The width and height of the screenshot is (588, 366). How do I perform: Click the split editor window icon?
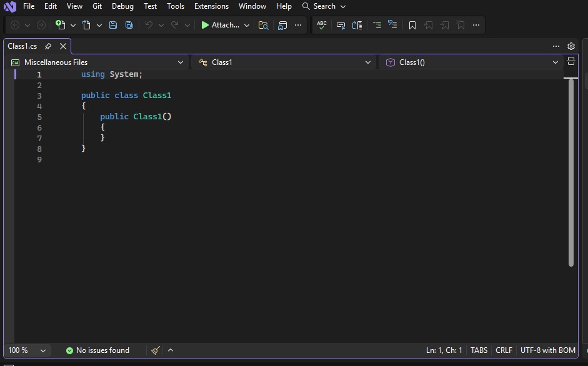(571, 62)
